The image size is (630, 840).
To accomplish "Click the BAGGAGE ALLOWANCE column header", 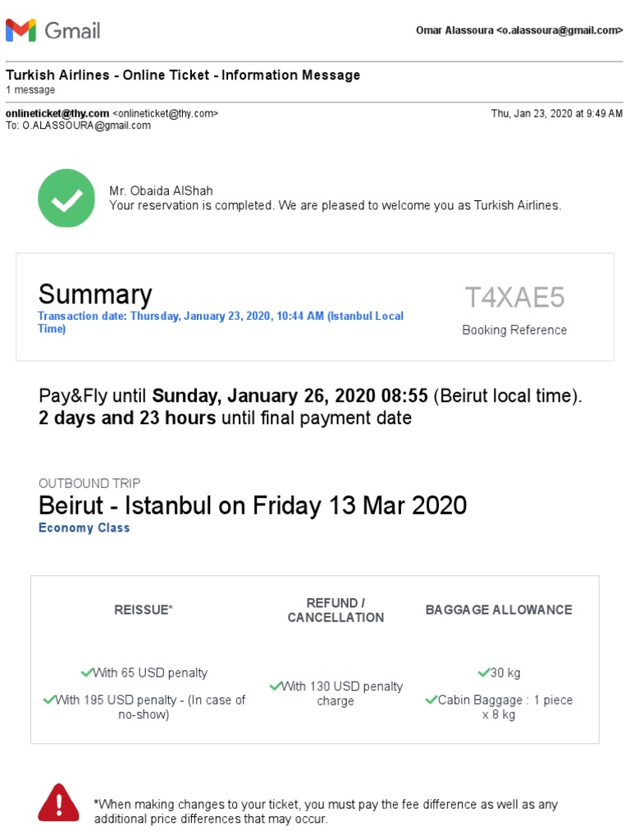I will [499, 609].
